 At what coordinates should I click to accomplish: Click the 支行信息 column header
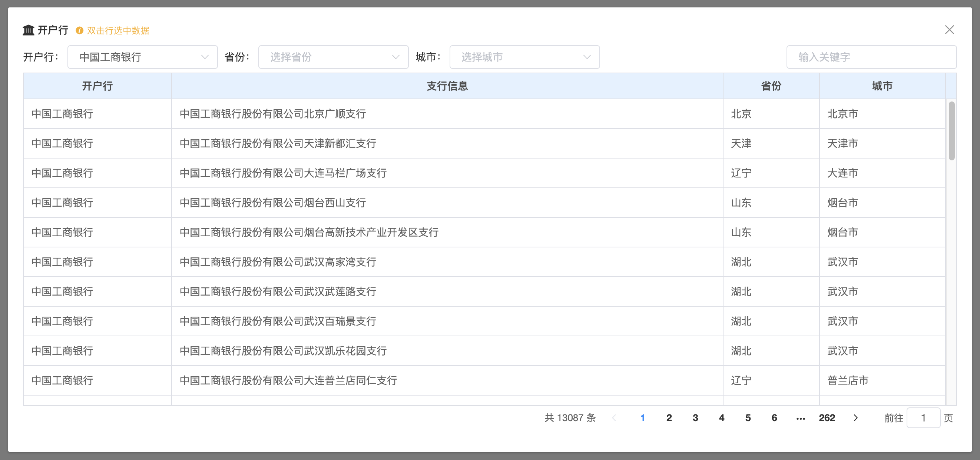click(x=447, y=86)
